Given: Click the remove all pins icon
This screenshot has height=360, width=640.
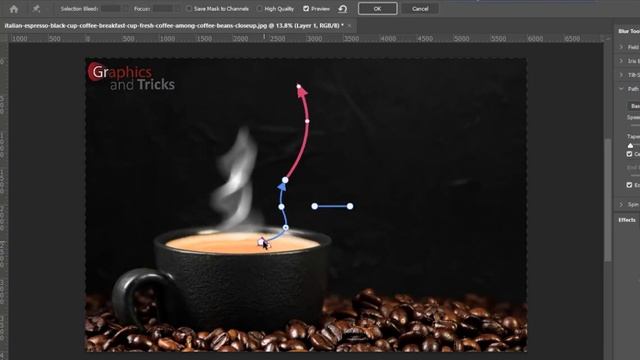Looking at the screenshot, I should 36,9.
